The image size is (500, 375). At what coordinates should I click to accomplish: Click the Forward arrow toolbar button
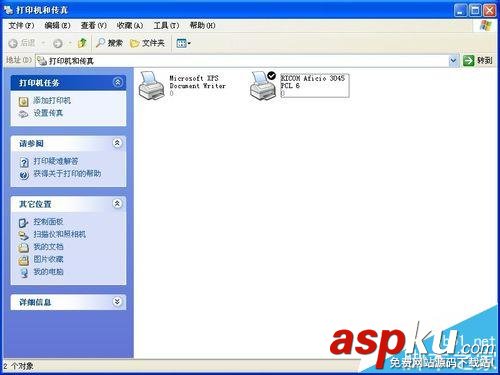pyautogui.click(x=58, y=43)
